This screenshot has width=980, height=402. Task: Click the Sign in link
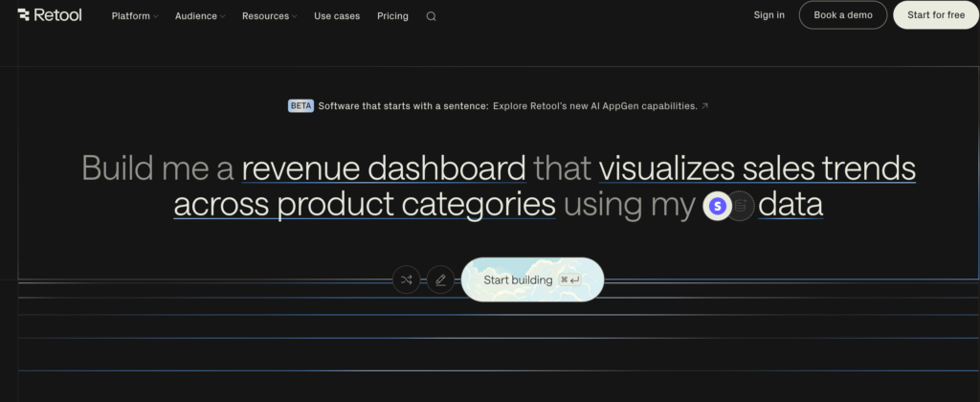point(768,15)
